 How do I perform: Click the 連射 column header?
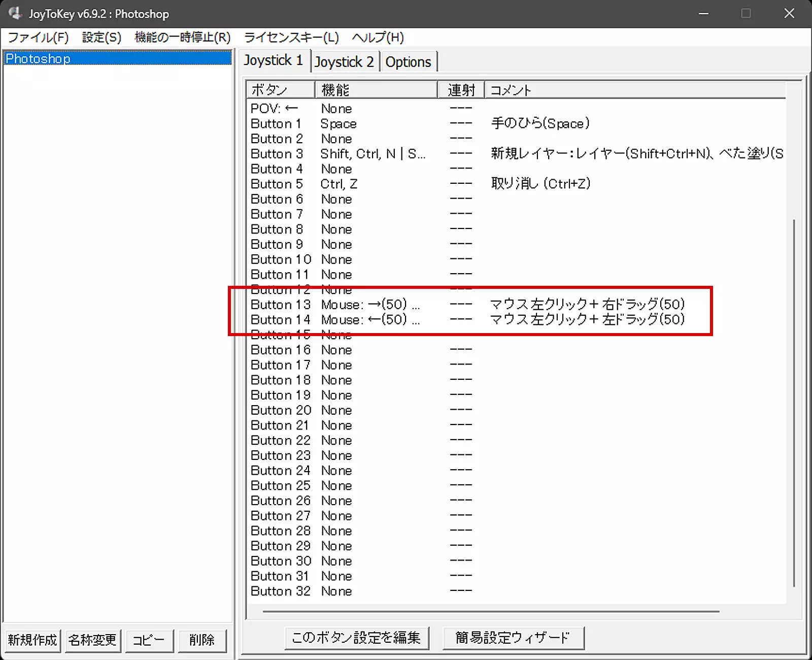pos(461,90)
